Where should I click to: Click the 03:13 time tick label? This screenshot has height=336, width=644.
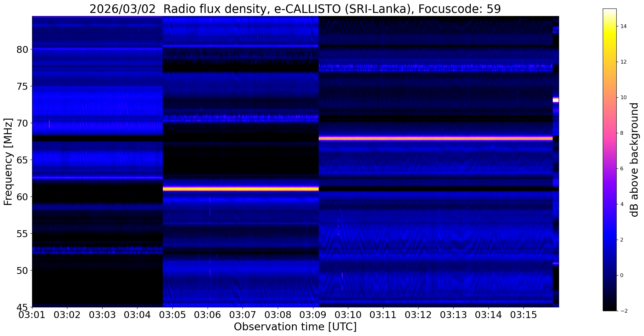[x=453, y=315]
